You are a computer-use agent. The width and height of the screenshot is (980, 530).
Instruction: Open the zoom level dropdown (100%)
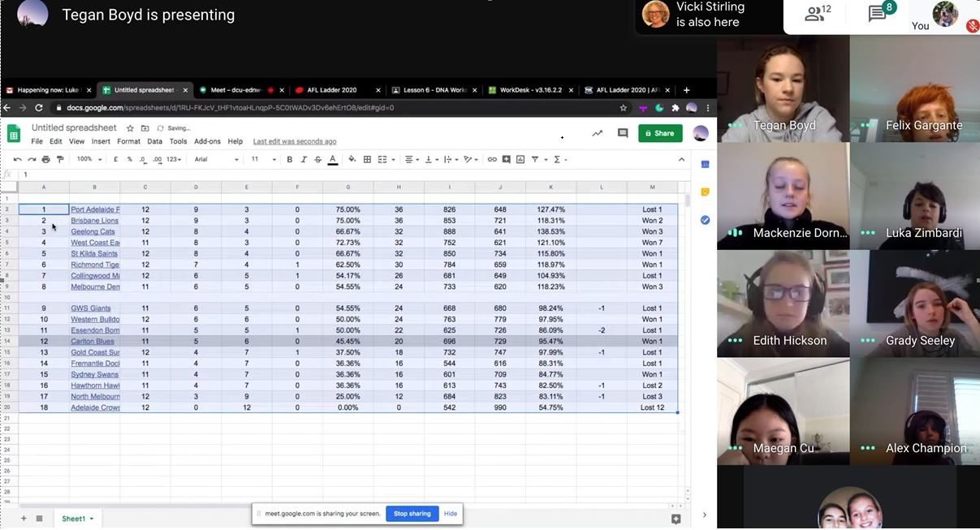tap(89, 159)
